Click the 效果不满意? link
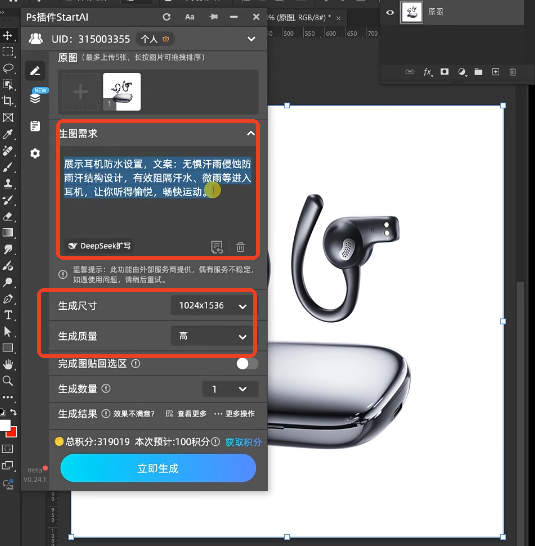Screen dimensions: 535x546 pyautogui.click(x=134, y=414)
